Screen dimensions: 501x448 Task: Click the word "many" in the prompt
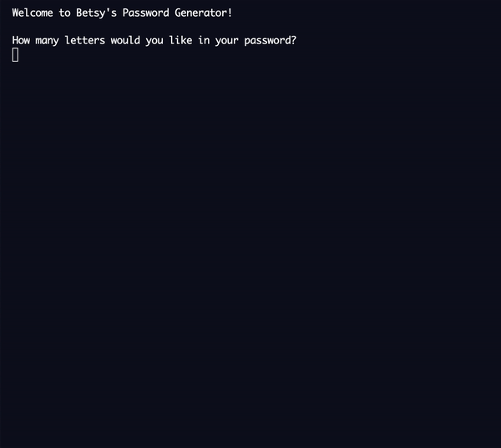[x=47, y=41]
